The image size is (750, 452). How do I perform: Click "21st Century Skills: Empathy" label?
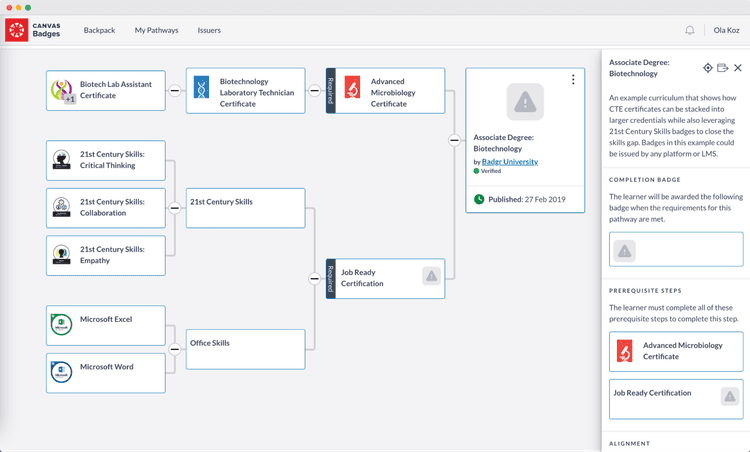(x=112, y=255)
